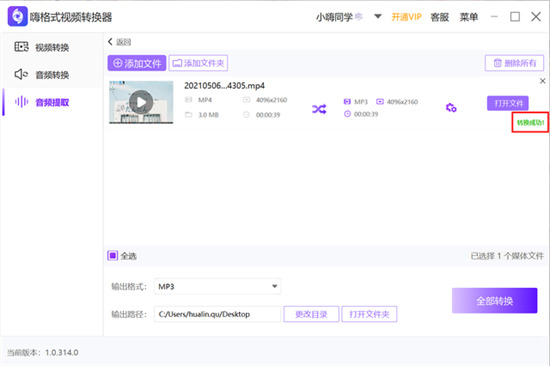The height and width of the screenshot is (366, 550).
Task: Click version text 1.0.314.0
Action: (x=62, y=352)
